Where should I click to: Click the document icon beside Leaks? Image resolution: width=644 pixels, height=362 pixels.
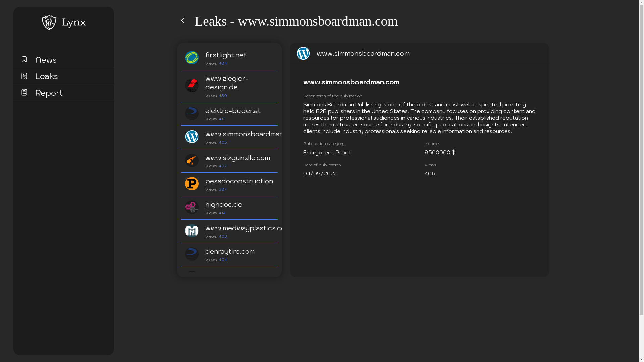(x=24, y=76)
